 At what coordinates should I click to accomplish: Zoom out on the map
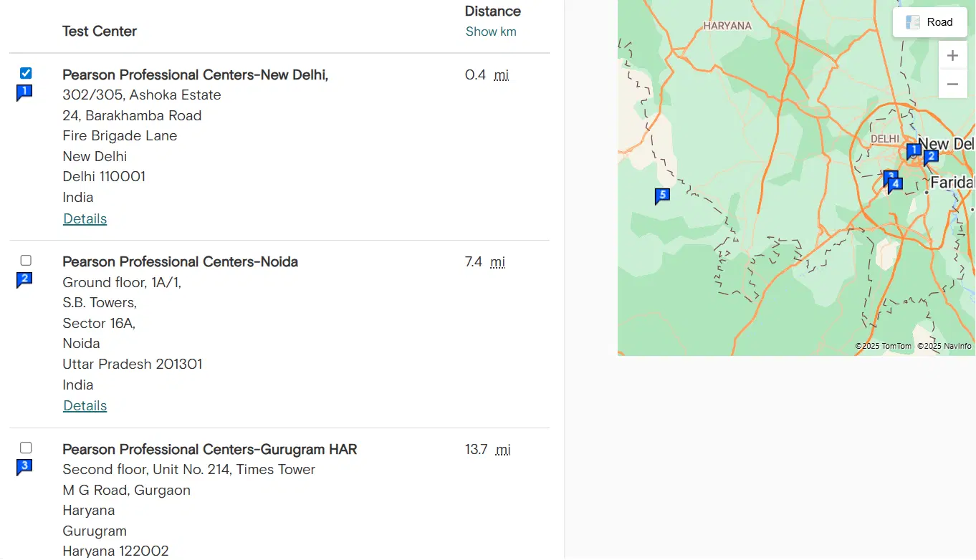(x=952, y=84)
